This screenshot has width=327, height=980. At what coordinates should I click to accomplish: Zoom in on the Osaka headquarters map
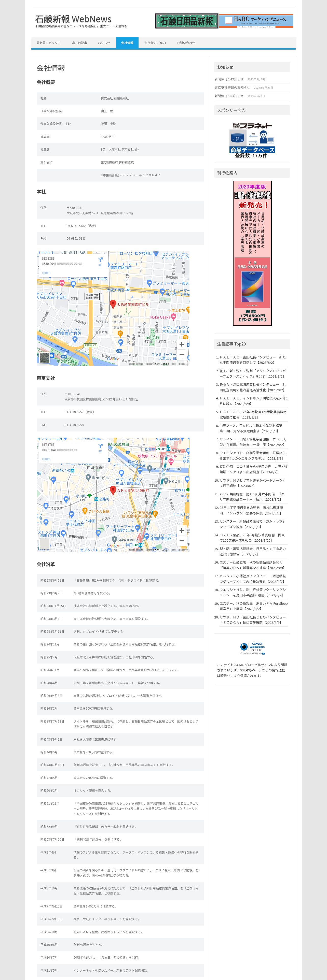click(x=182, y=344)
